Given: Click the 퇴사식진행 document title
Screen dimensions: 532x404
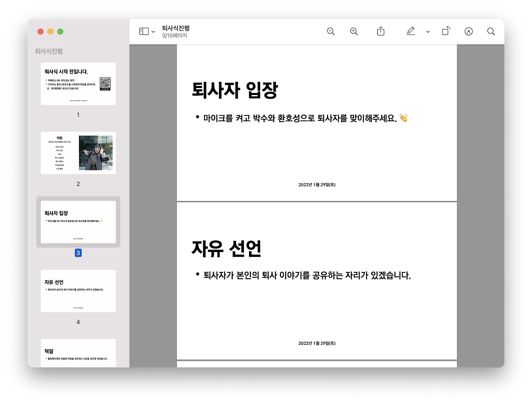Looking at the screenshot, I should [176, 27].
